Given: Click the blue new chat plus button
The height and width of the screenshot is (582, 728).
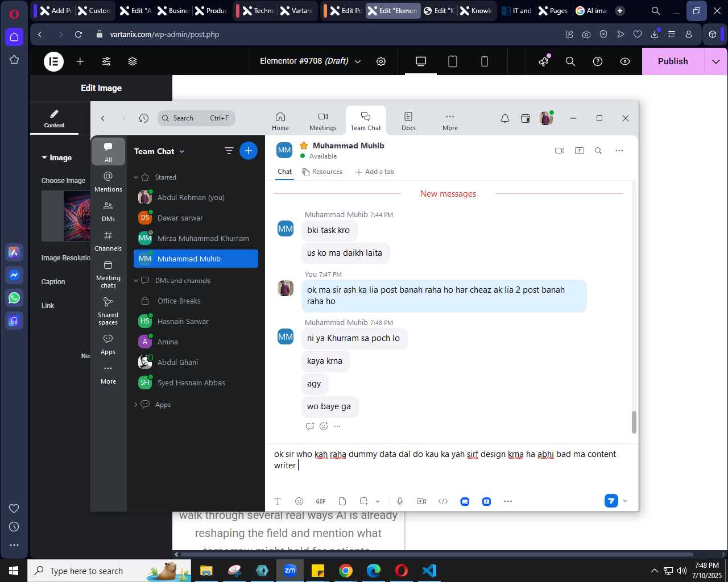Looking at the screenshot, I should tap(249, 151).
